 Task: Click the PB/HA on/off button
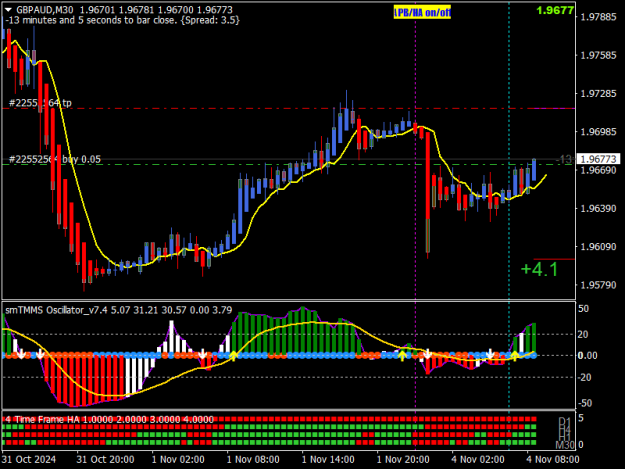click(422, 13)
